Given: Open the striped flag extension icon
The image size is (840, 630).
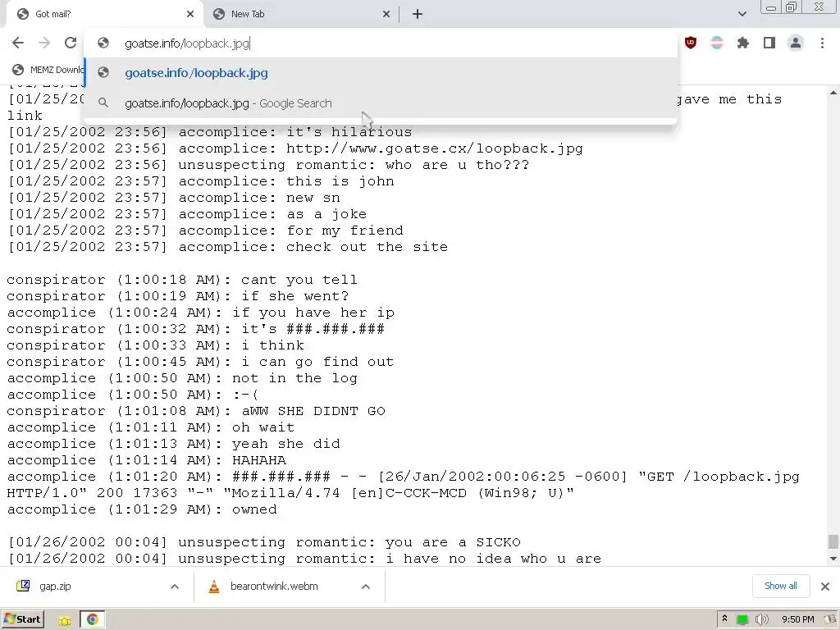Looking at the screenshot, I should (717, 43).
